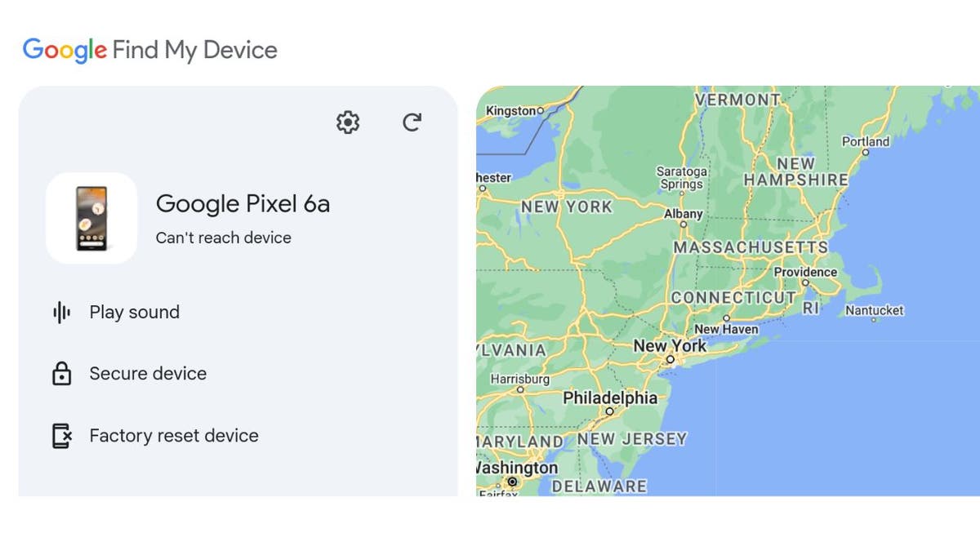Select the speaker icon beside Play sound
980x551 pixels.
tap(62, 312)
